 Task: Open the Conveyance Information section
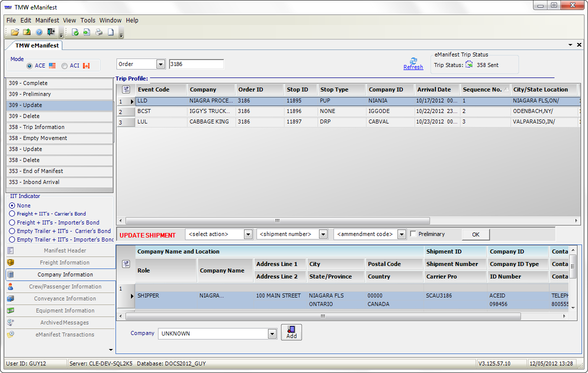[x=65, y=298]
